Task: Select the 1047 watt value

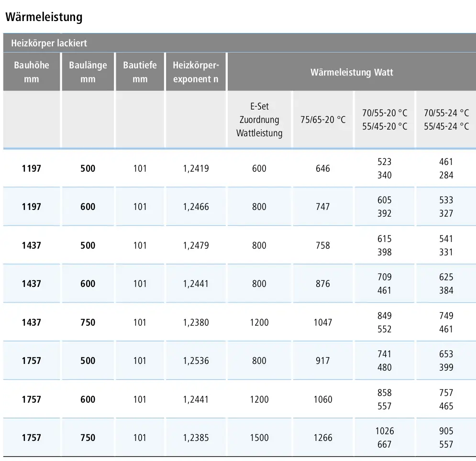Action: 323,322
